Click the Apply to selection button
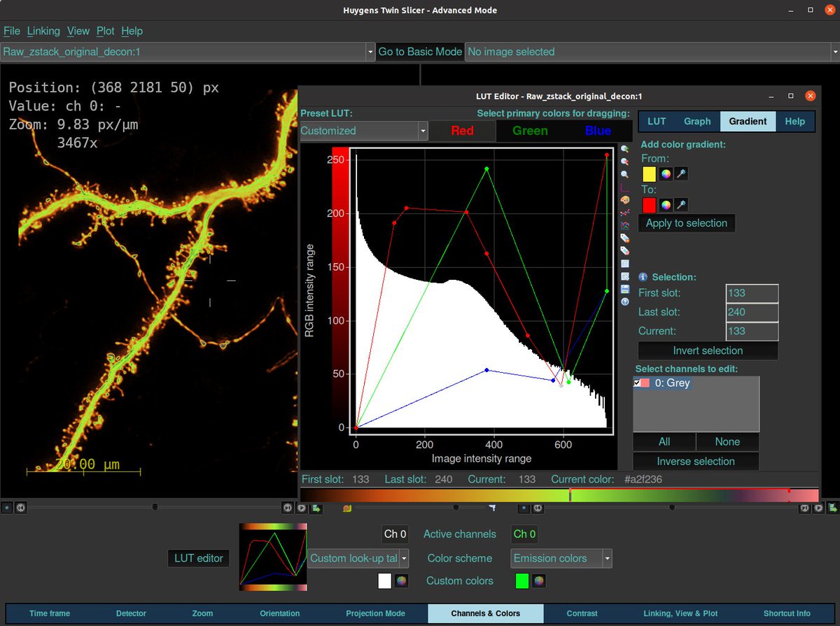840x626 pixels. (x=686, y=223)
